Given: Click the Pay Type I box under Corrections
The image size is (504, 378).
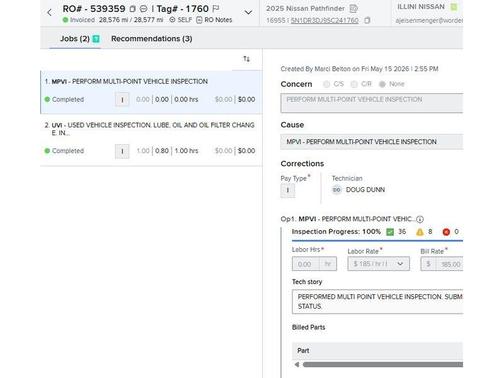Looking at the screenshot, I should [287, 191].
